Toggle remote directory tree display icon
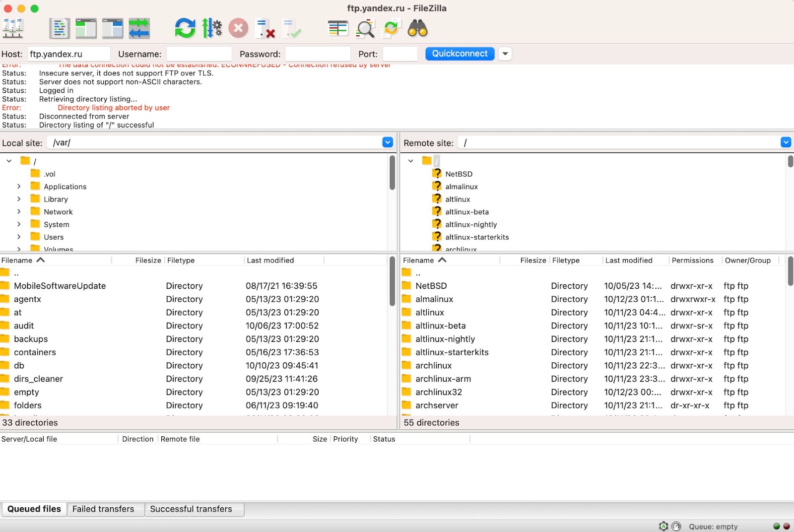The width and height of the screenshot is (794, 532). (x=112, y=28)
